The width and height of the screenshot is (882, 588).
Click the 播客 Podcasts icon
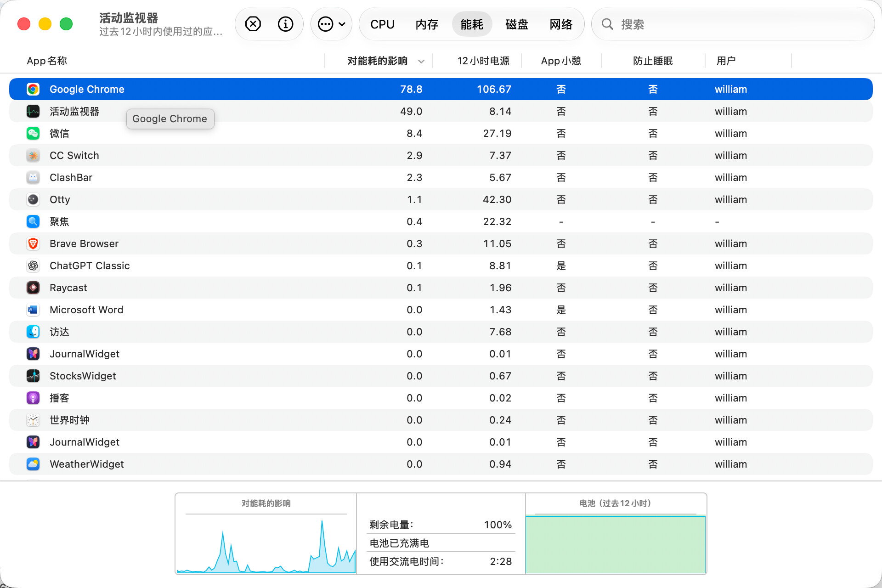click(33, 398)
